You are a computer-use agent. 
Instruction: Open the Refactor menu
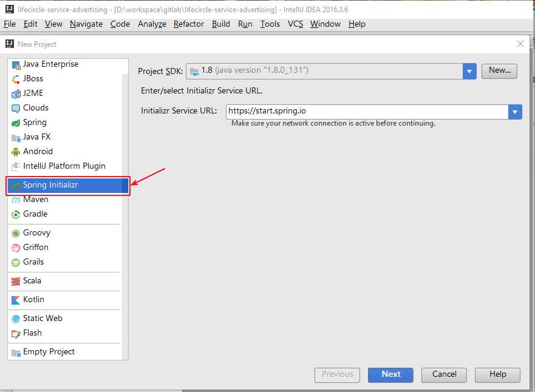pyautogui.click(x=189, y=24)
